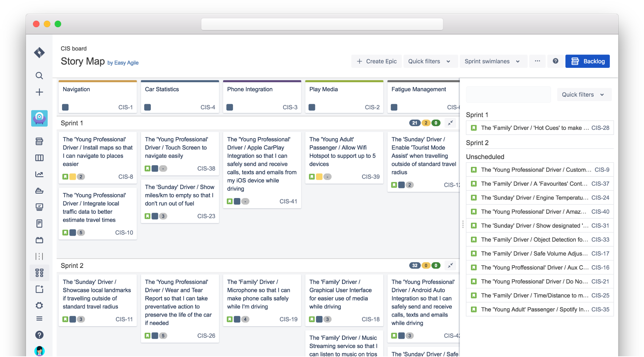644x357 pixels.
Task: Open reports chart icon in sidebar
Action: [x=39, y=174]
